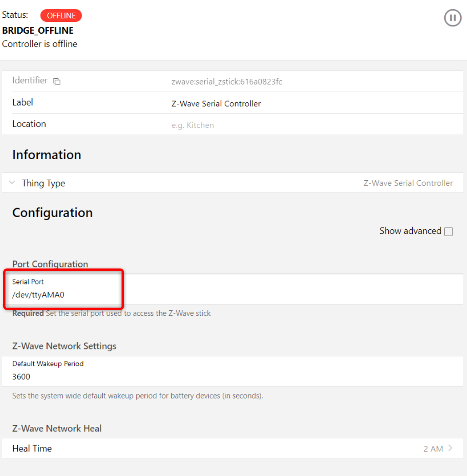The image size is (467, 476).
Task: Click the Heal Time row label
Action: [x=32, y=448]
